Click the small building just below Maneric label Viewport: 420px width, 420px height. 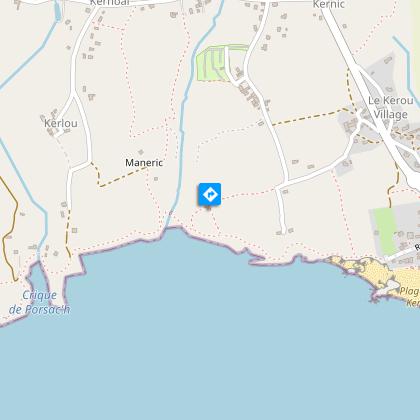tap(156, 179)
